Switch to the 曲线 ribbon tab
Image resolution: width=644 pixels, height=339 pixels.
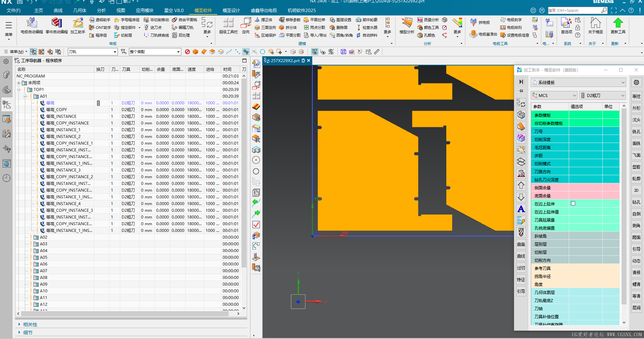click(58, 10)
